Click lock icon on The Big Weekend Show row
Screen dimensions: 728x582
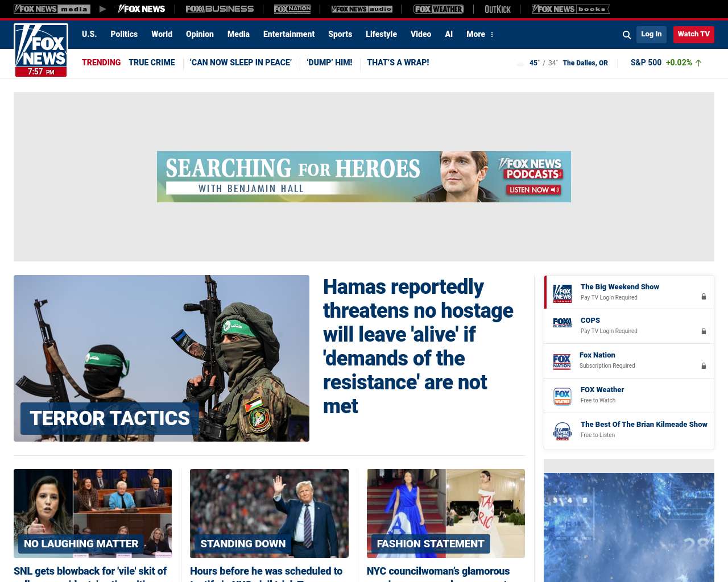(704, 297)
